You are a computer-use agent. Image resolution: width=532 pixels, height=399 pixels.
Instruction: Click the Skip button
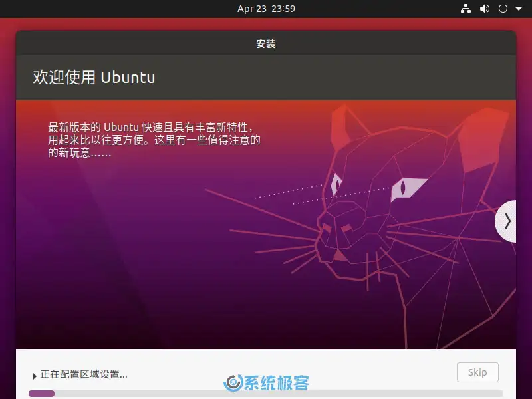pos(477,372)
